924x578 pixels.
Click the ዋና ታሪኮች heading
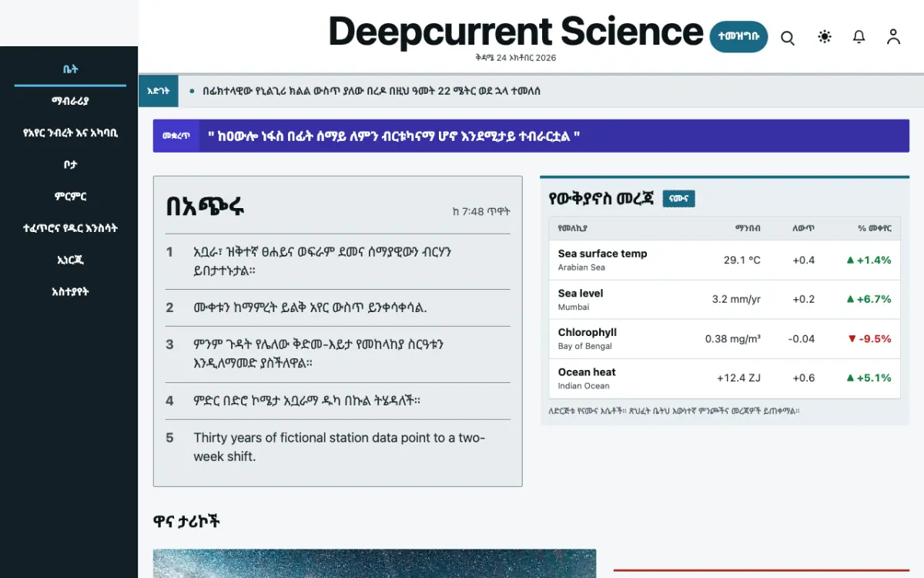click(x=186, y=522)
